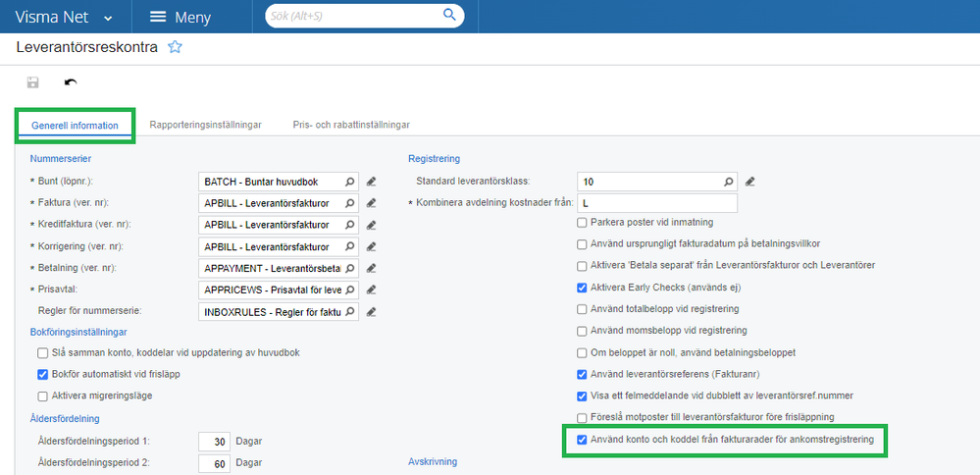Click the Åldersfördelningsperiod 1 days field
Viewport: 980px width, 475px height.
214,441
